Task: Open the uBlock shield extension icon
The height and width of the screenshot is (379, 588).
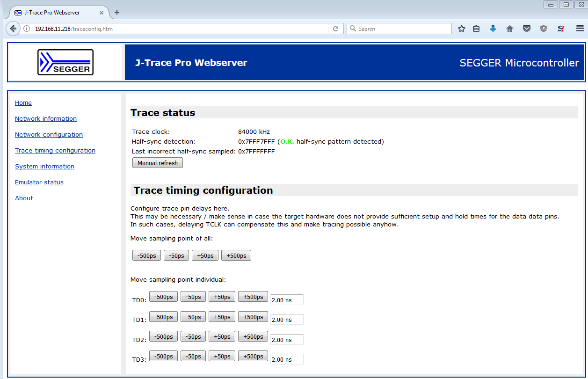Action: click(x=544, y=29)
